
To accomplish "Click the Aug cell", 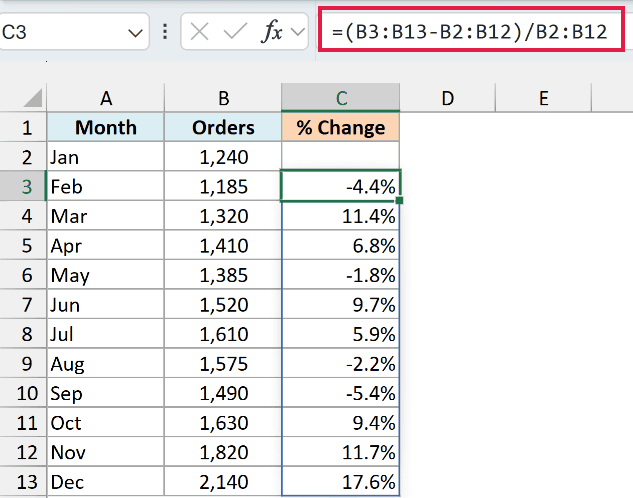I will point(106,363).
